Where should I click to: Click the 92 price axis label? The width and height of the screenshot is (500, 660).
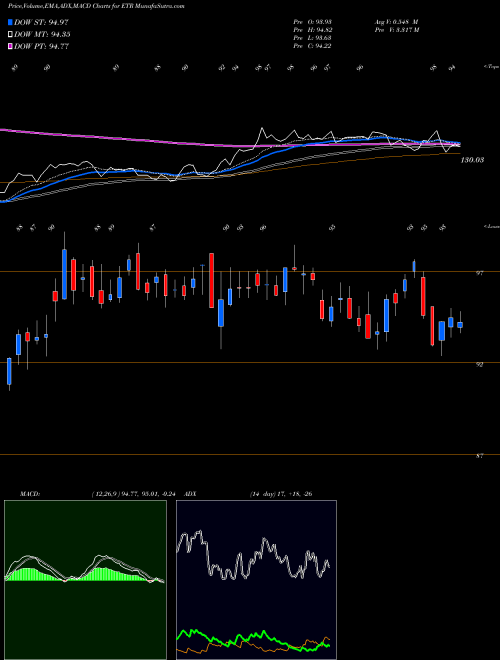click(x=479, y=365)
